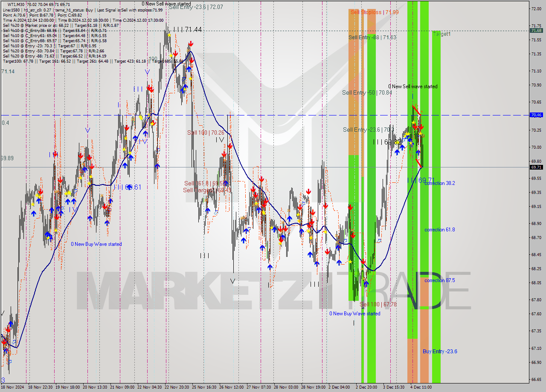Click the '3 Dec 15:30' time label

(x=395, y=387)
